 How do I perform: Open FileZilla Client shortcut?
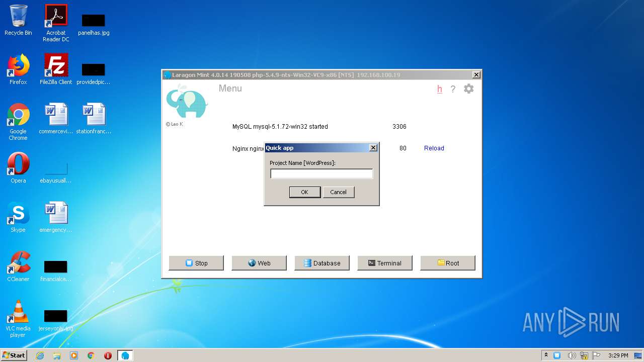click(x=56, y=69)
